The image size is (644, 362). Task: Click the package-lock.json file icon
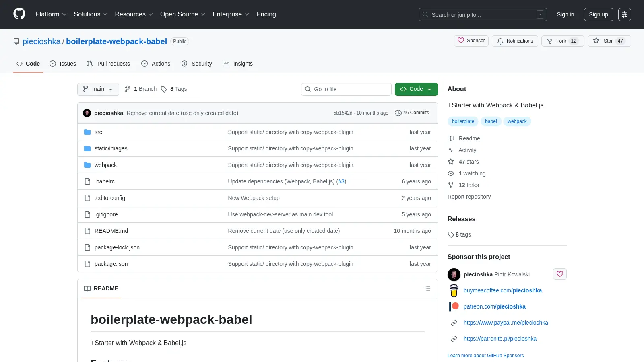[87, 247]
